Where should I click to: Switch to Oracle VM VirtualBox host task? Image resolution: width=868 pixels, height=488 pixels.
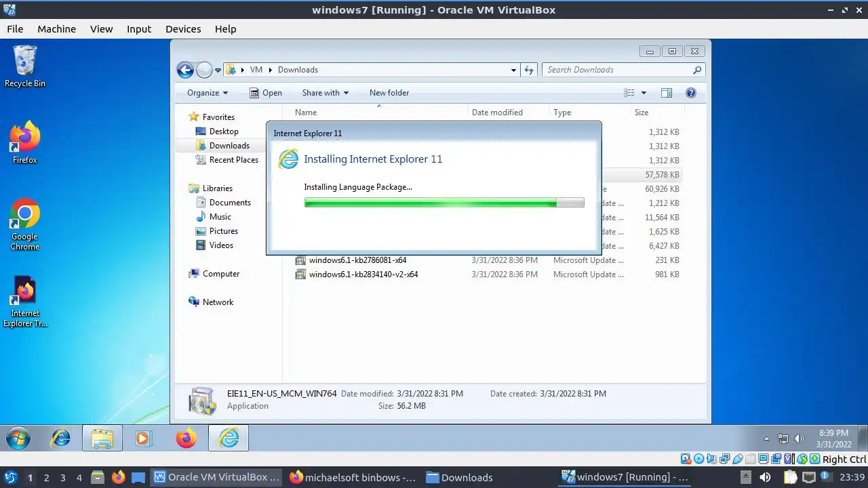click(216, 477)
